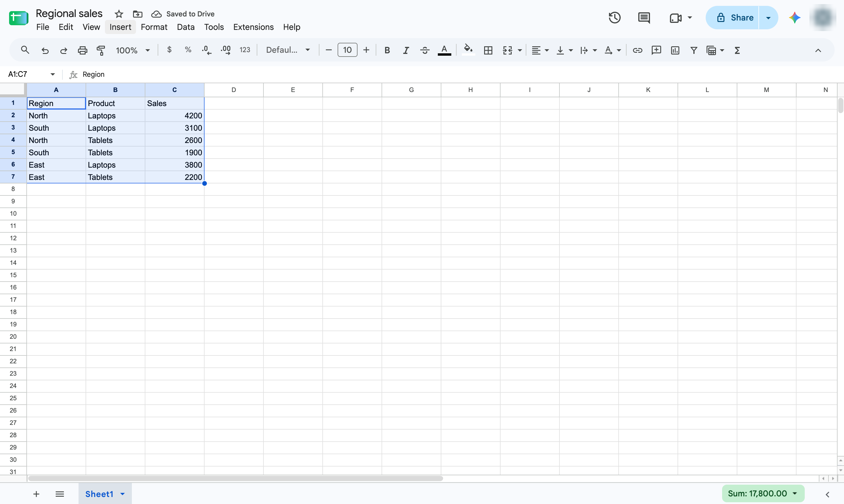Add a new sheet with plus button
The image size is (844, 504).
coord(36,494)
